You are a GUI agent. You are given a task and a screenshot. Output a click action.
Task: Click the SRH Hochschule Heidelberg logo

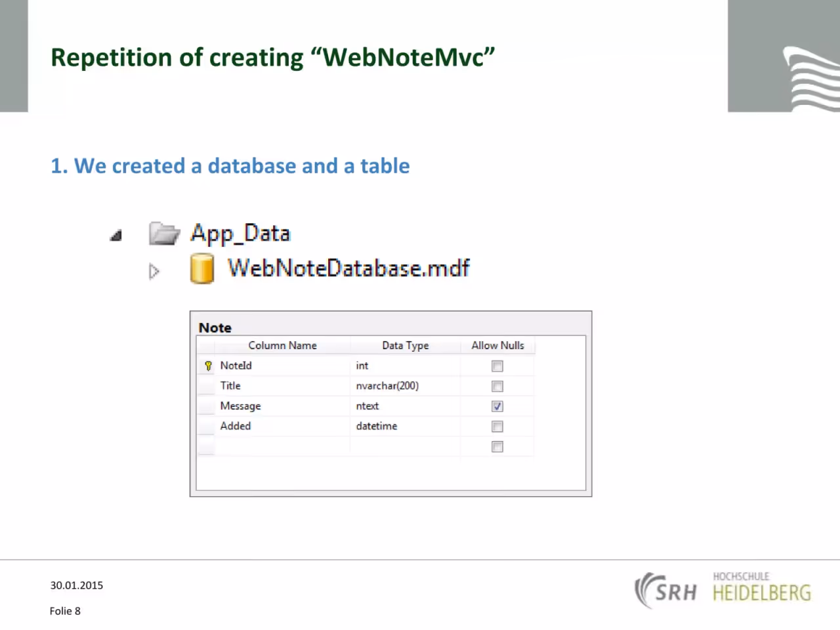click(723, 589)
